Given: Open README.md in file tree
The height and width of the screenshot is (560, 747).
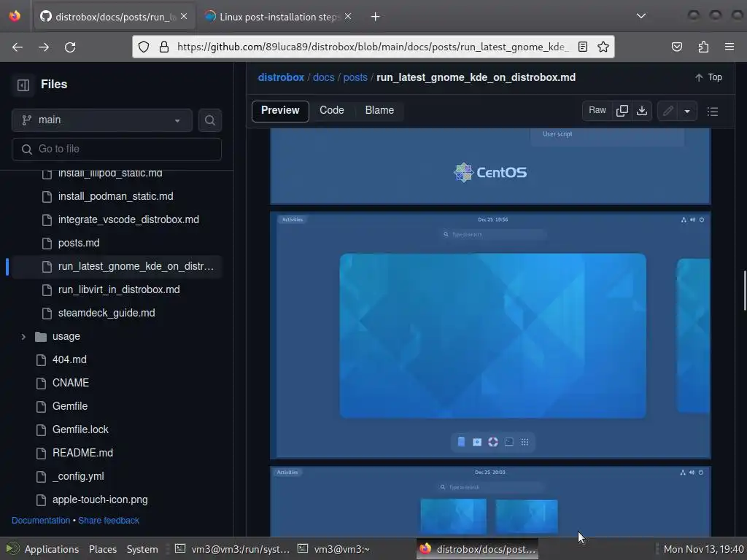Looking at the screenshot, I should click(82, 453).
